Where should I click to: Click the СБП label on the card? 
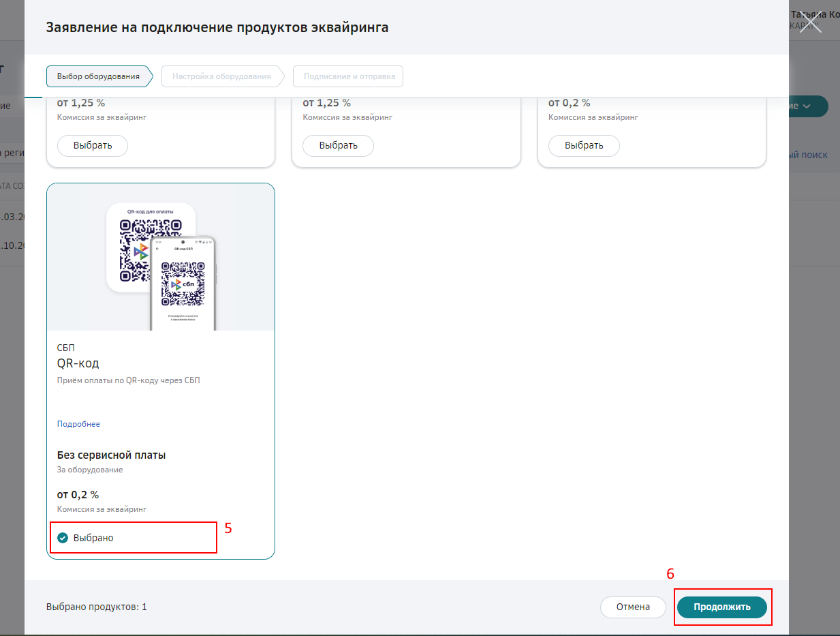(66, 348)
